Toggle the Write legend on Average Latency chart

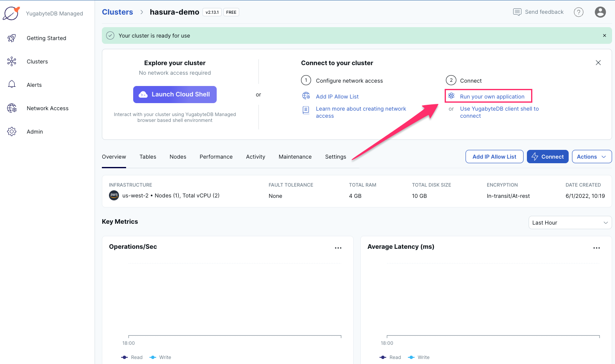tap(419, 357)
